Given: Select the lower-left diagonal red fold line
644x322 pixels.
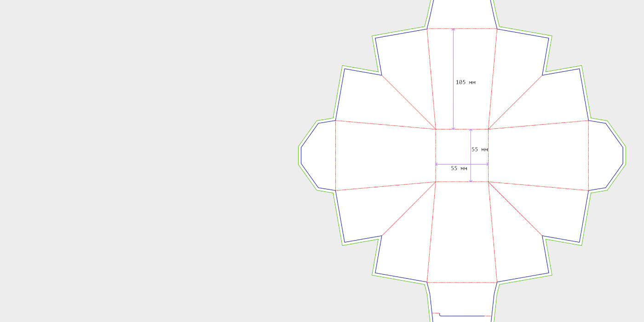Looking at the screenshot, I should pyautogui.click(x=408, y=209).
